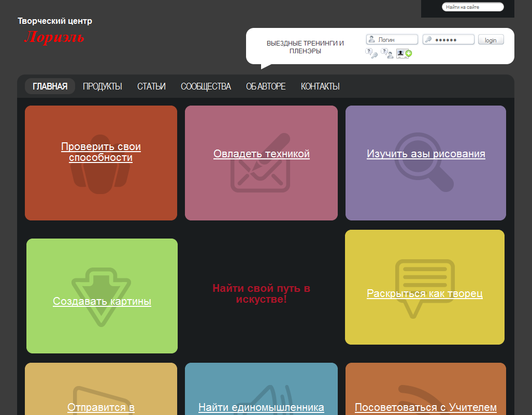Viewport: 532px width, 415px height.
Task: Click the Найти на сайте search box
Action: (472, 7)
